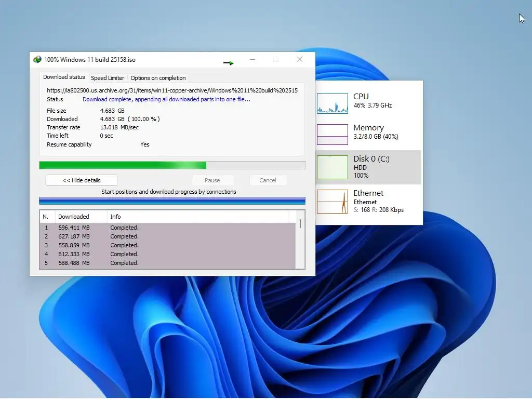
Task: Select connection row 4 with 612.333 MB
Action: coord(168,254)
